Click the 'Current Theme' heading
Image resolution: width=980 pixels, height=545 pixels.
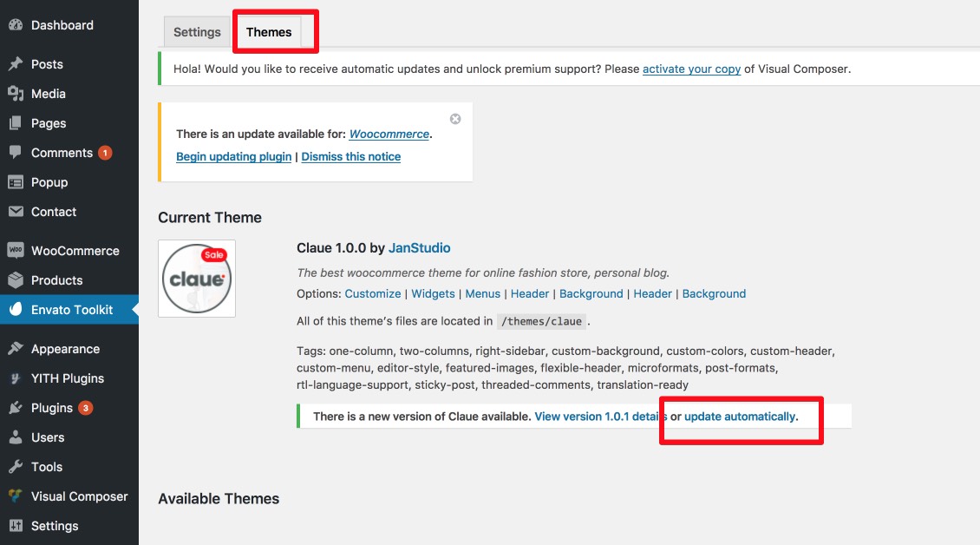209,217
